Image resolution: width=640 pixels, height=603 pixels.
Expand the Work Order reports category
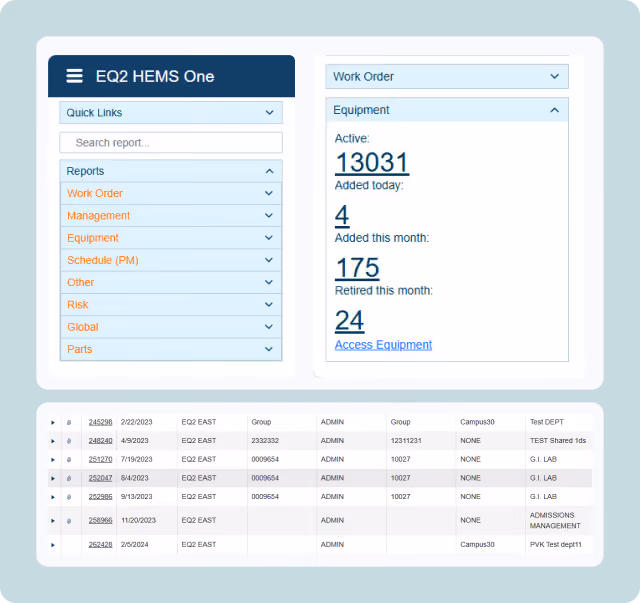coord(171,193)
